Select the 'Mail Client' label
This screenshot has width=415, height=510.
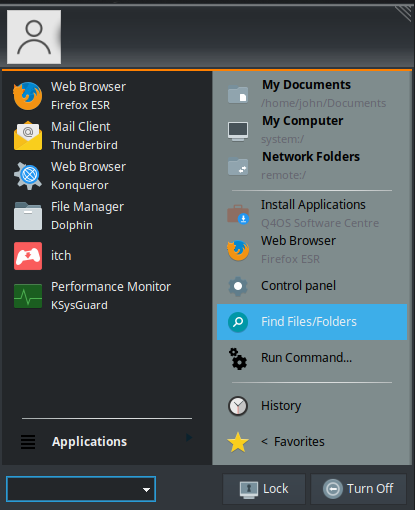80,127
